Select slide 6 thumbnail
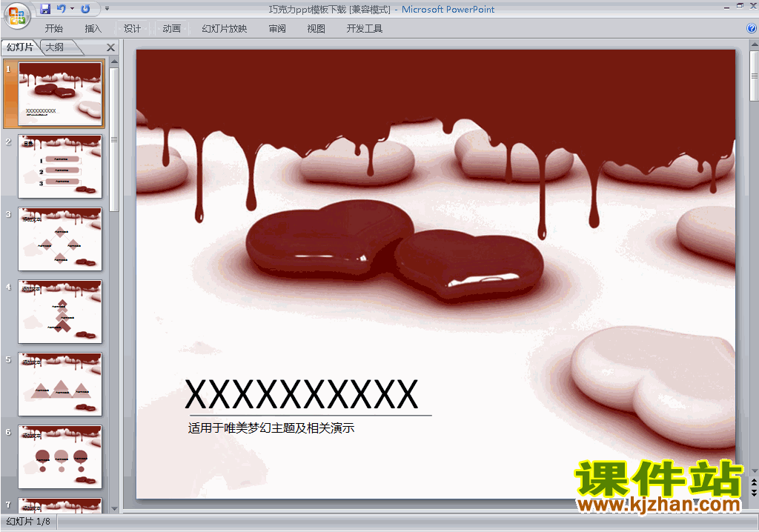Screen dimensions: 759x532 60,456
